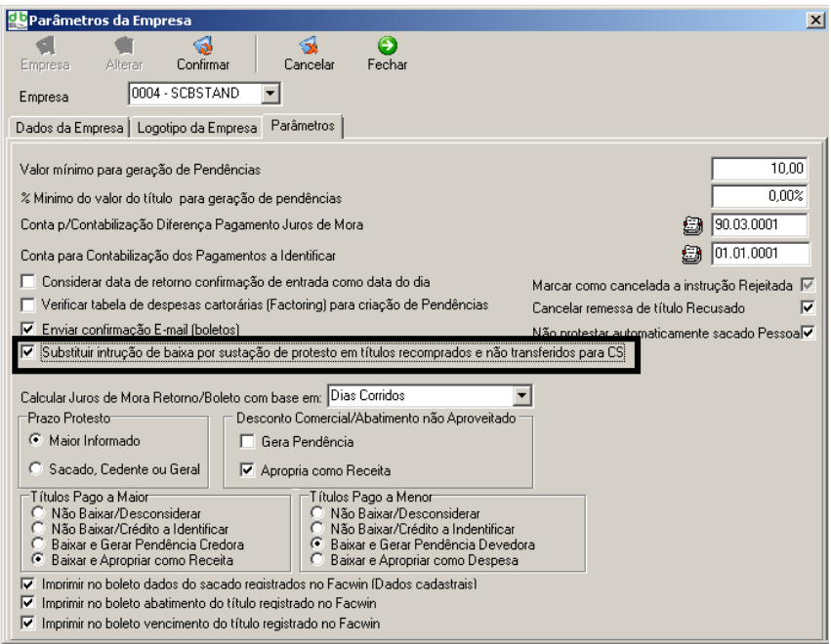The image size is (831, 644).
Task: Select Baixar e Gerar Pendência Credora
Action: (x=38, y=543)
